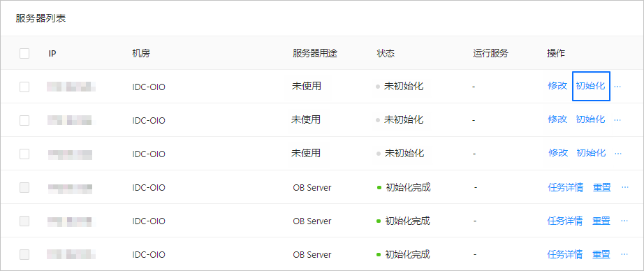Viewport: 644px width, 271px height.
Task: Select the second uninitialized server row checkbox
Action: click(24, 120)
